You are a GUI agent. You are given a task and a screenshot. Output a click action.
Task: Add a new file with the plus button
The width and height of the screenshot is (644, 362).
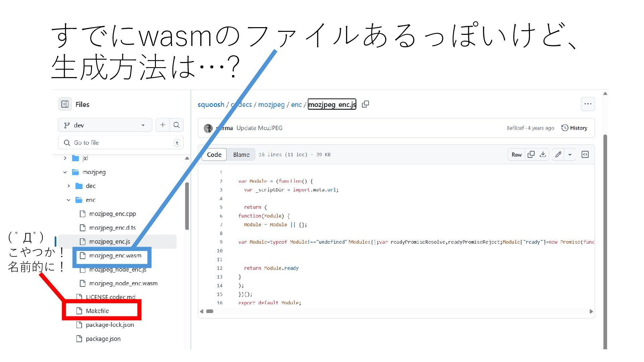(x=163, y=125)
